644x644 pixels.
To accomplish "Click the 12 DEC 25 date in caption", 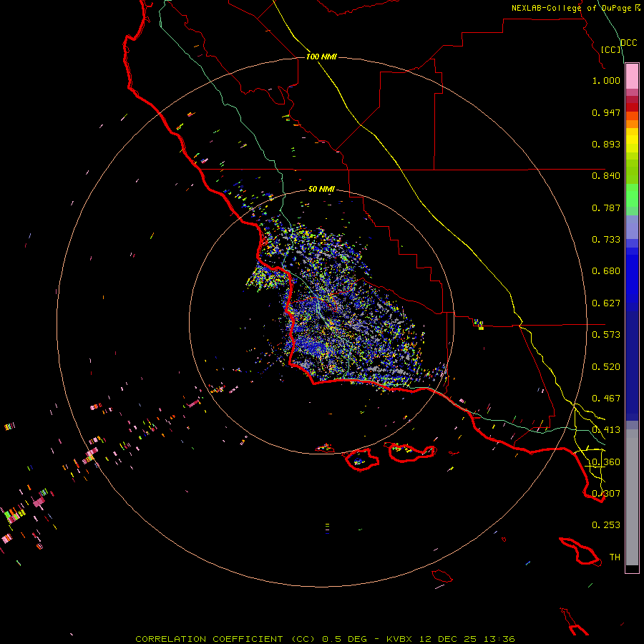I will tap(449, 639).
